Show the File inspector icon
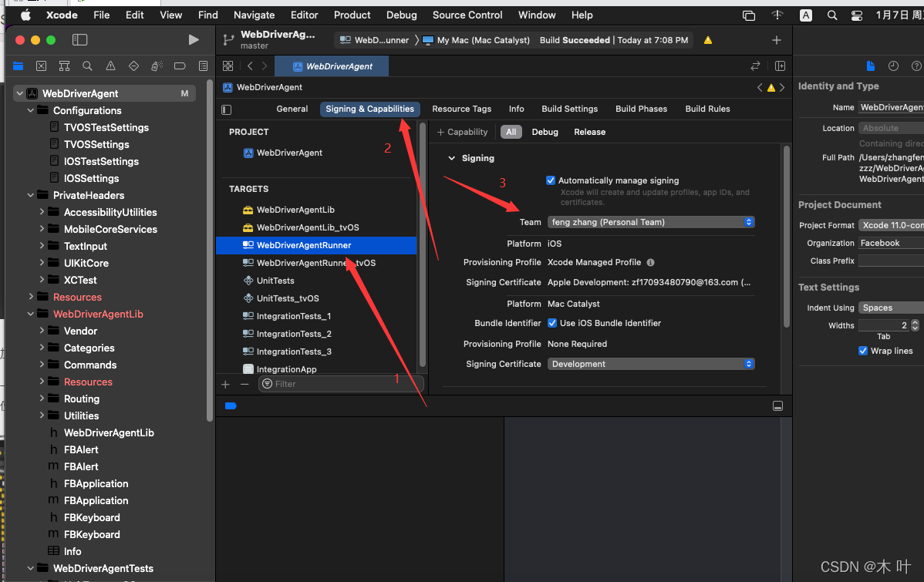This screenshot has width=924, height=582. (x=870, y=66)
